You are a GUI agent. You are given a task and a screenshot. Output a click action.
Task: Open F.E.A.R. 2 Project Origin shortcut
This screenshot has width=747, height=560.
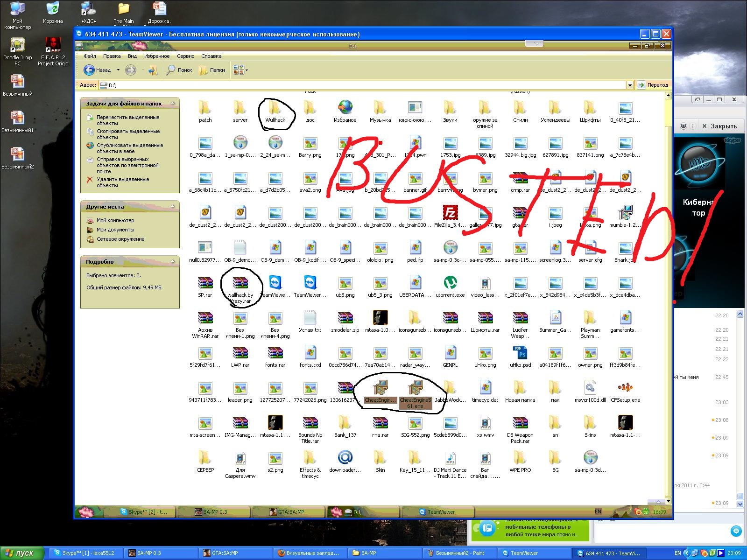coord(53,51)
